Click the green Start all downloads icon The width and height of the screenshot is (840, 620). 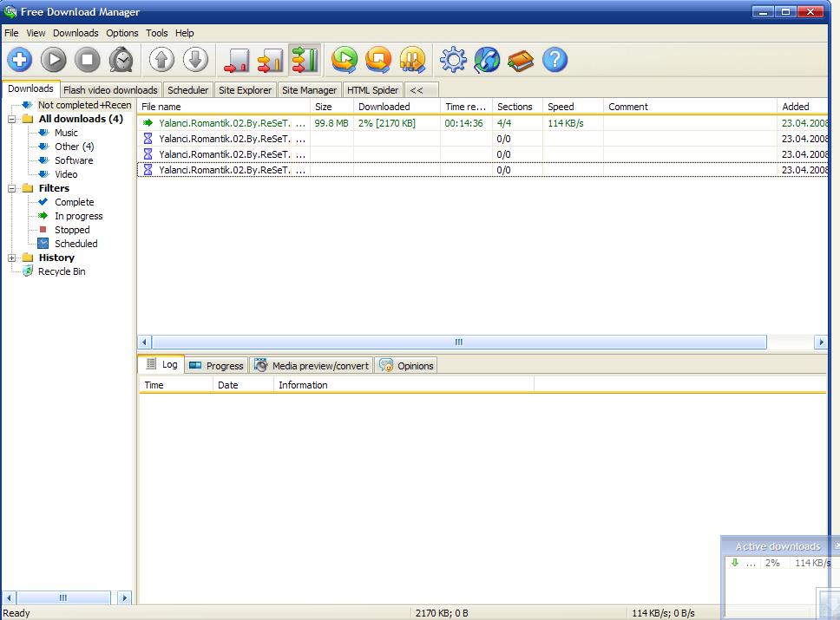tap(345, 60)
